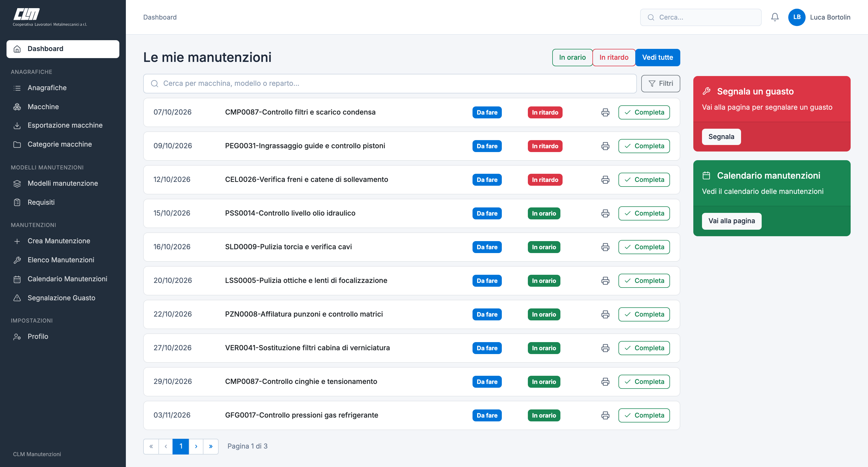Viewport: 868px width, 467px height.
Task: Click the Pagina 1 di 3 label
Action: 247,446
